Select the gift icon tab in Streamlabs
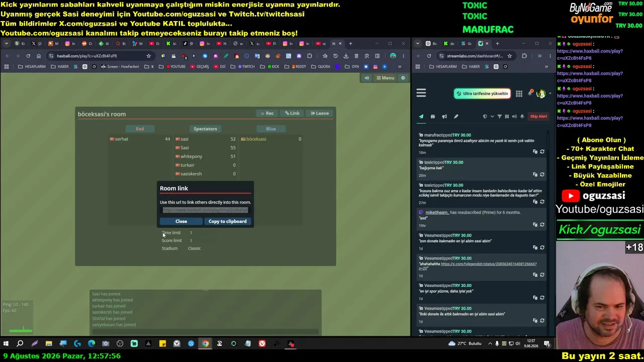Screen dimensions: 644x362 [433, 117]
